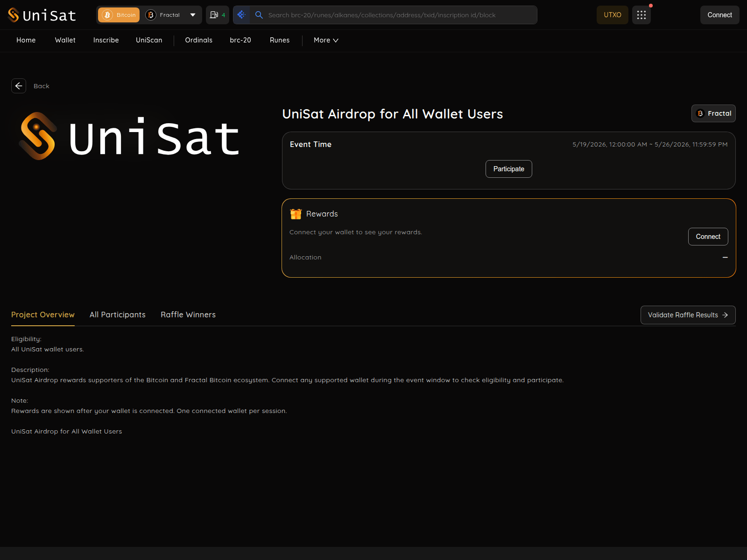
Task: Expand the More dropdown menu
Action: pos(326,40)
